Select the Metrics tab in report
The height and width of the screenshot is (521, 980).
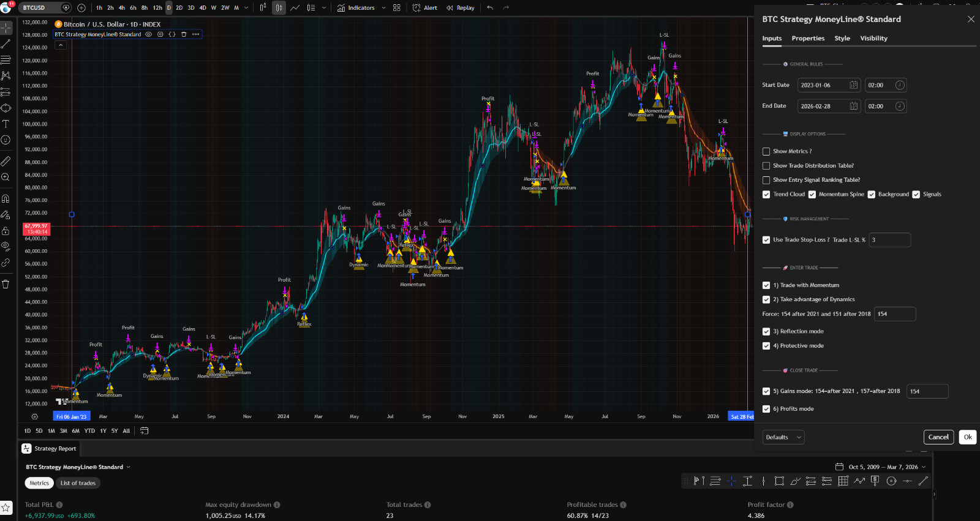[x=39, y=483]
